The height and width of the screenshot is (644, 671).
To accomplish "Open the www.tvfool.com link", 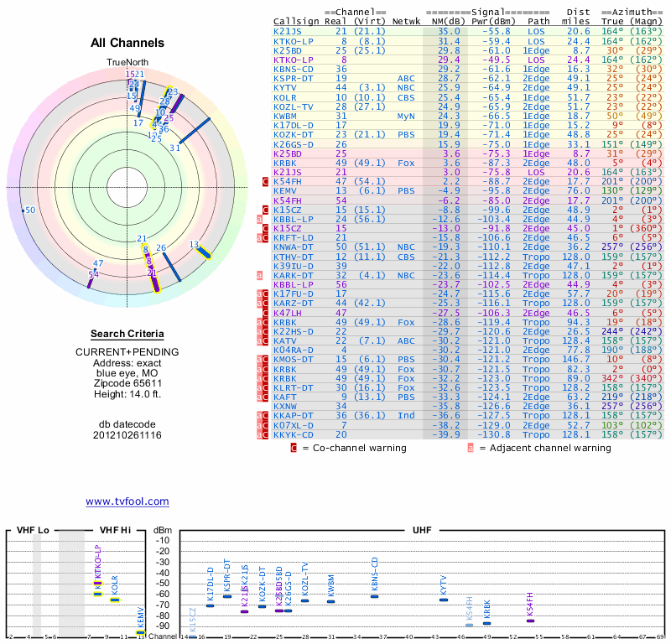I will (x=127, y=501).
